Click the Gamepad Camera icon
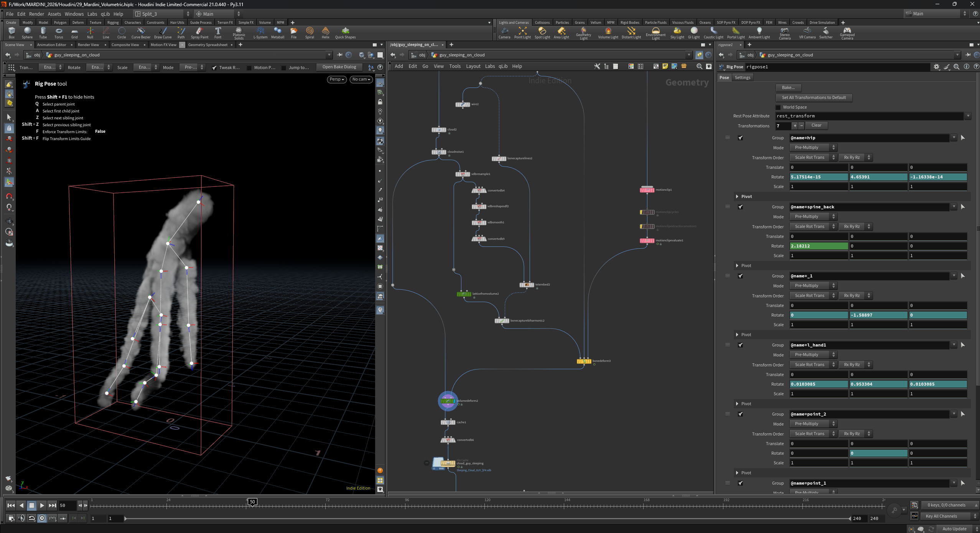 pos(847,33)
